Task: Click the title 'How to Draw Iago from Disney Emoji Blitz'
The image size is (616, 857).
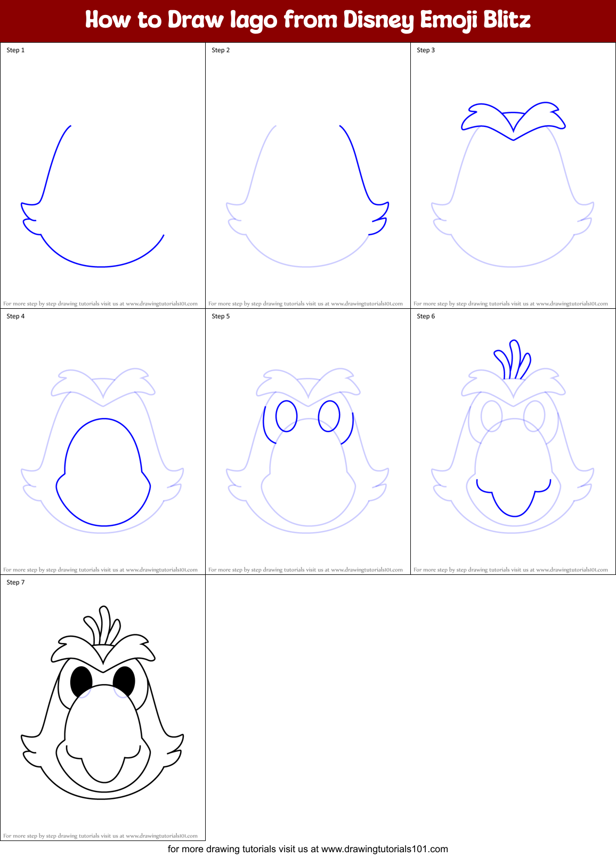Action: (308, 20)
